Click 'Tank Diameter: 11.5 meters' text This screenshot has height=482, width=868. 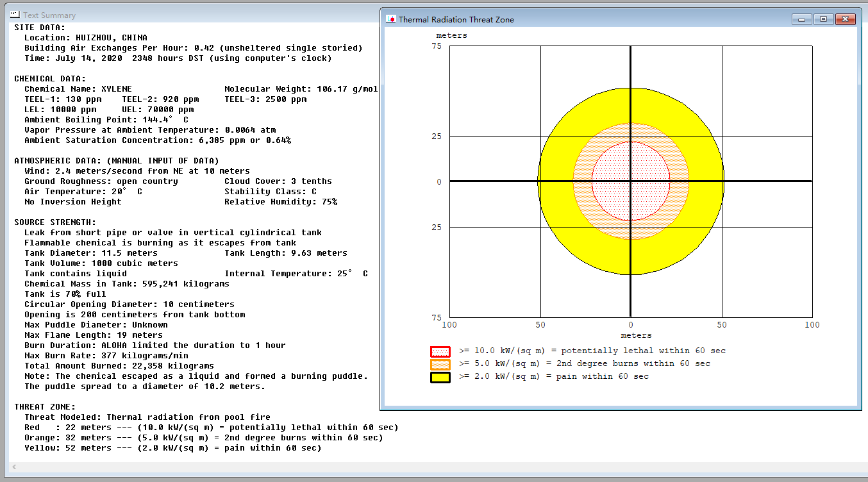point(91,253)
